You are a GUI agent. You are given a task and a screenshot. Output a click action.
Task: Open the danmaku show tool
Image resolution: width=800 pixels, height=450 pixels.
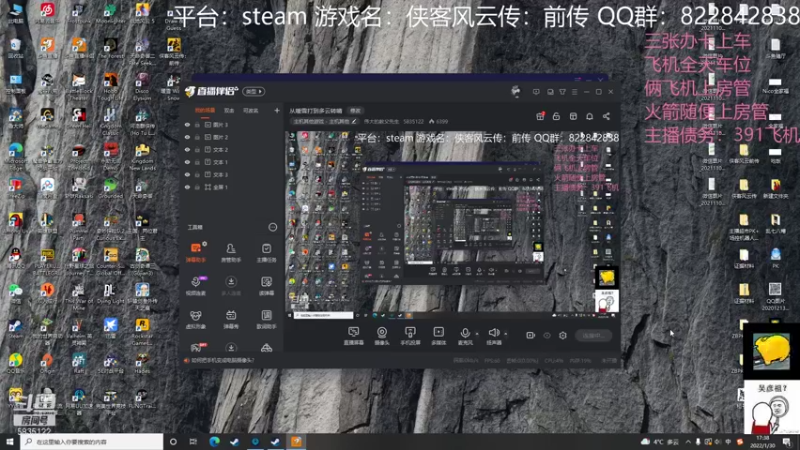point(231,319)
